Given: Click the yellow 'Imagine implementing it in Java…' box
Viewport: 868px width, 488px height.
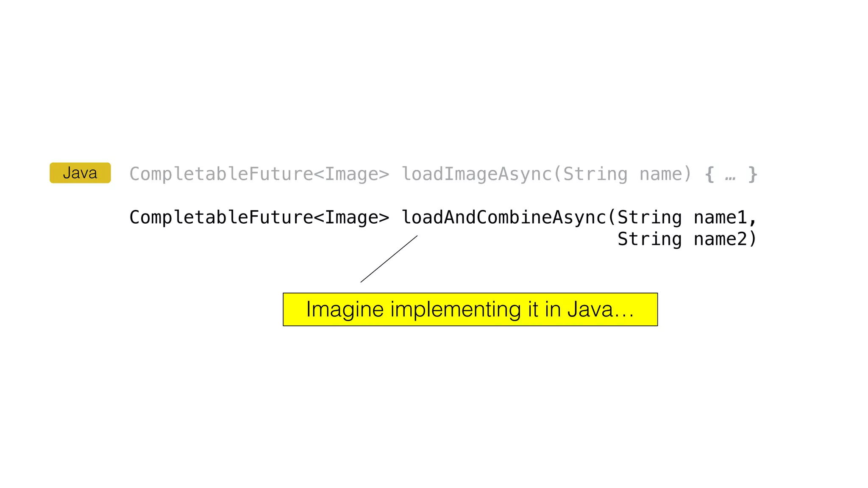Looking at the screenshot, I should [470, 309].
